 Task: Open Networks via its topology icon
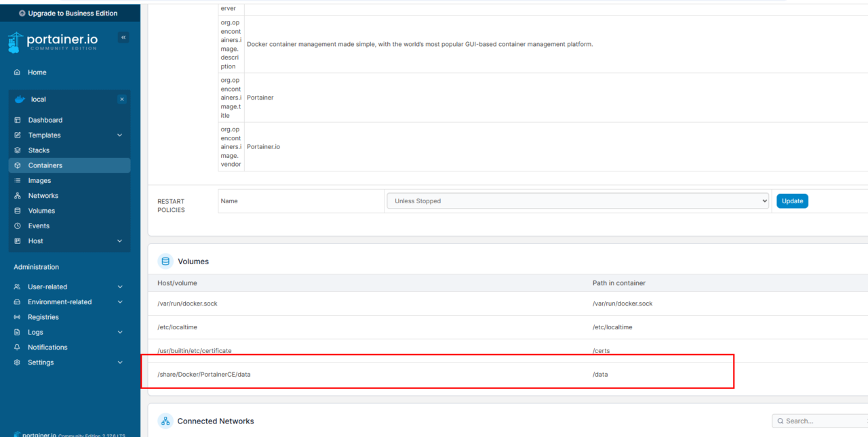click(18, 196)
